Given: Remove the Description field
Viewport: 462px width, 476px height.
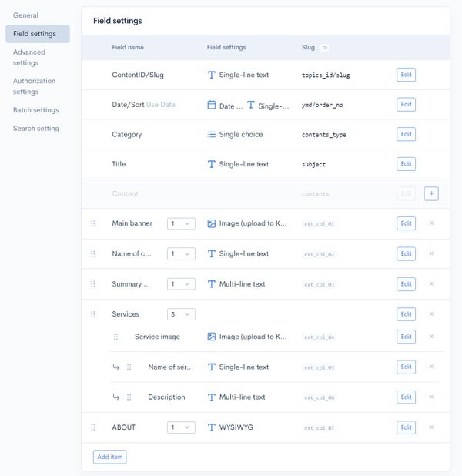Looking at the screenshot, I should coord(431,397).
